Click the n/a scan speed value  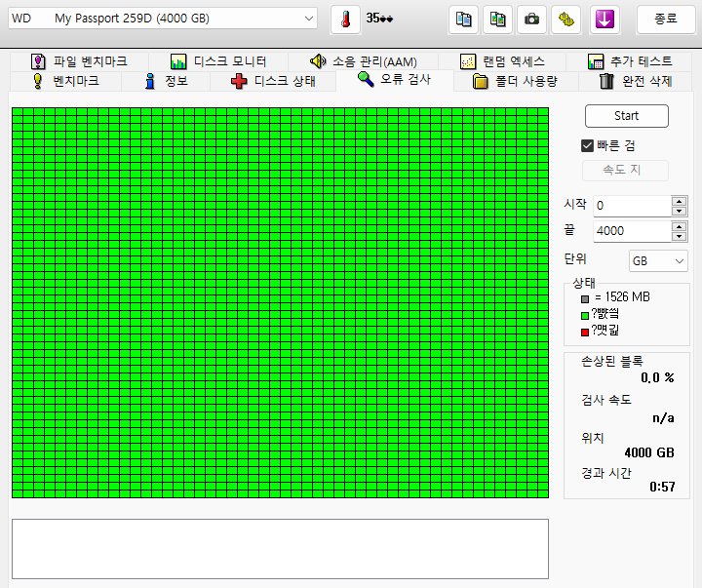click(663, 418)
